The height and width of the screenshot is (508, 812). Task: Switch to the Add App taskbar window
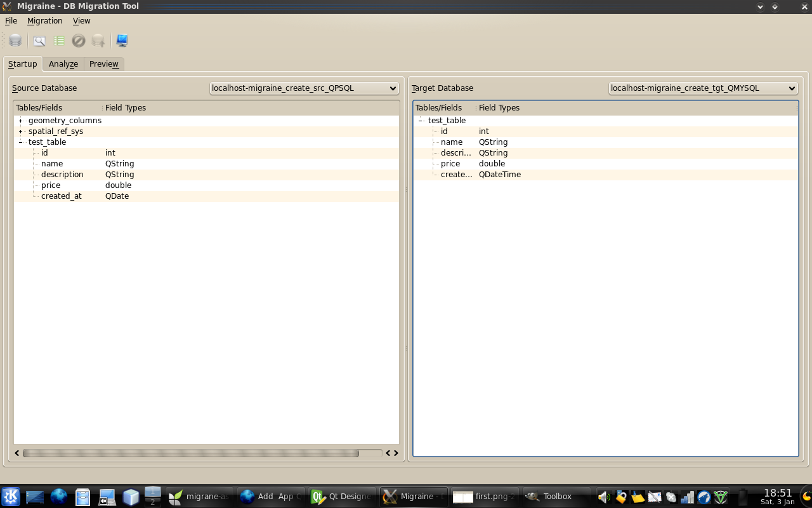click(x=272, y=497)
